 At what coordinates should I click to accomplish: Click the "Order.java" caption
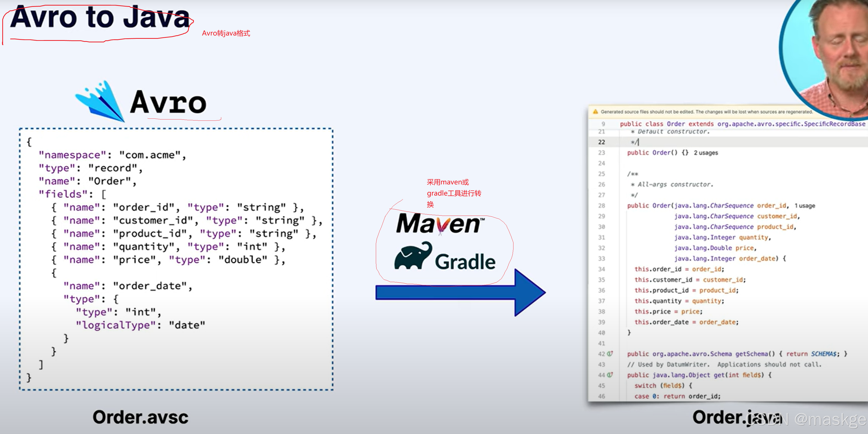[737, 417]
